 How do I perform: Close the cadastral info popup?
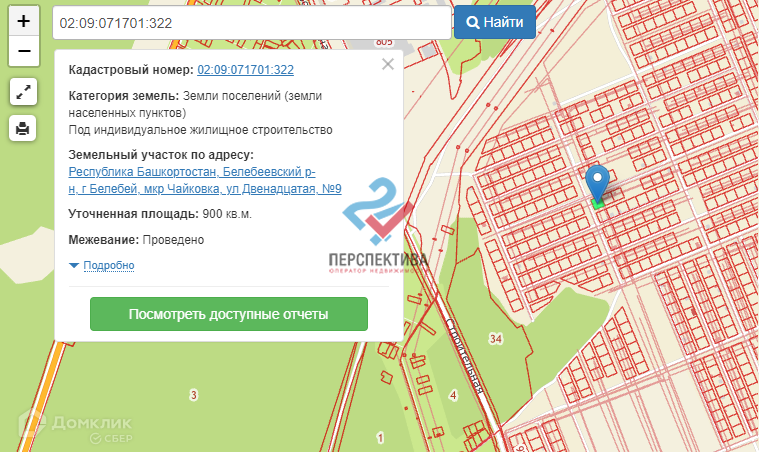point(388,64)
